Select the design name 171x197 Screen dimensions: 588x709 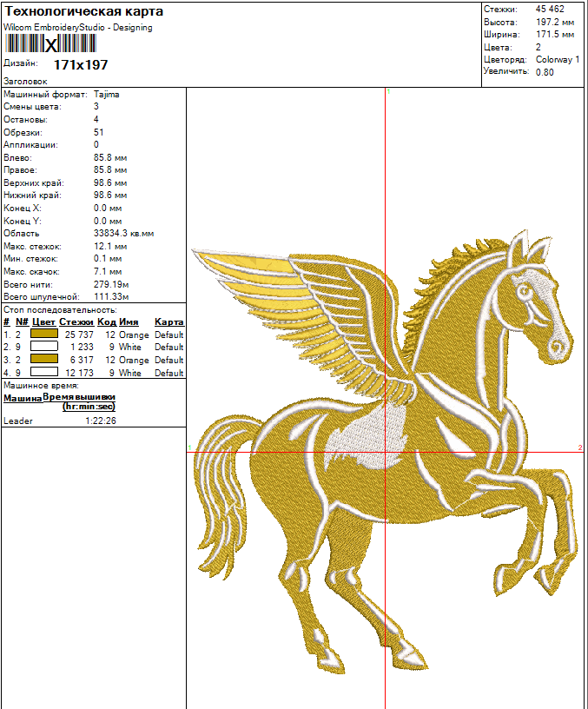click(x=81, y=65)
